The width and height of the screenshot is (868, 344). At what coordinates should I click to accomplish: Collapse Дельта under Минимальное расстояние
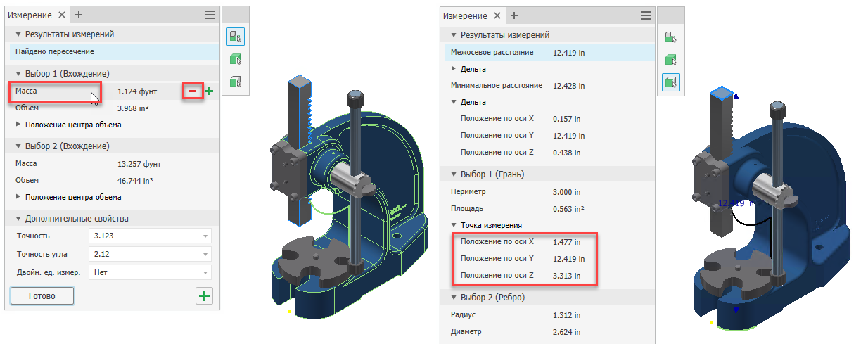[x=454, y=102]
